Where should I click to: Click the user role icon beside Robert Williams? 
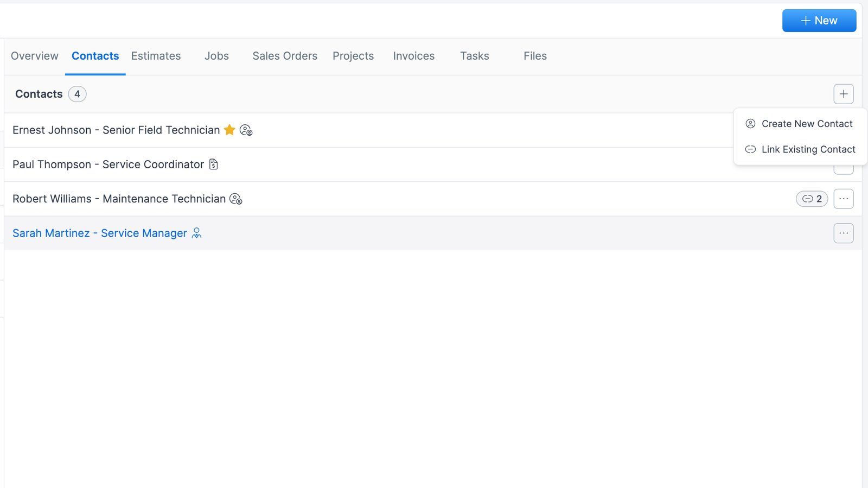[x=236, y=199]
